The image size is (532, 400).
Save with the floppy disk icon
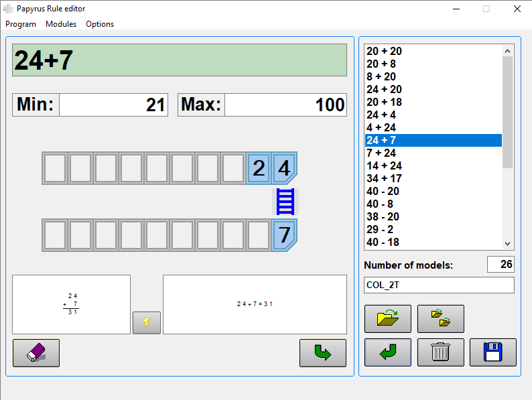492,352
